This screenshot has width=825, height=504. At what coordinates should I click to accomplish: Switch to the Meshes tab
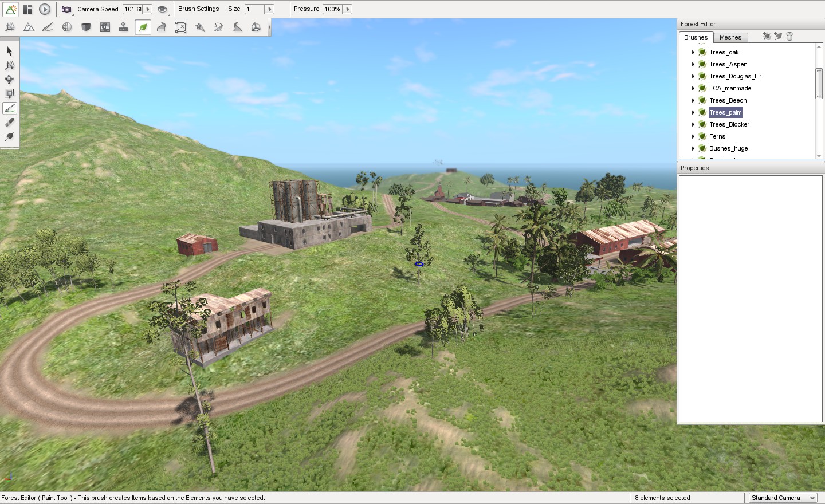(730, 37)
